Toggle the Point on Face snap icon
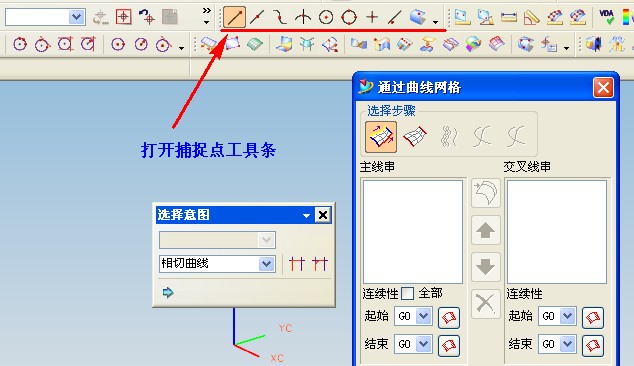The width and height of the screenshot is (634, 366). (417, 17)
